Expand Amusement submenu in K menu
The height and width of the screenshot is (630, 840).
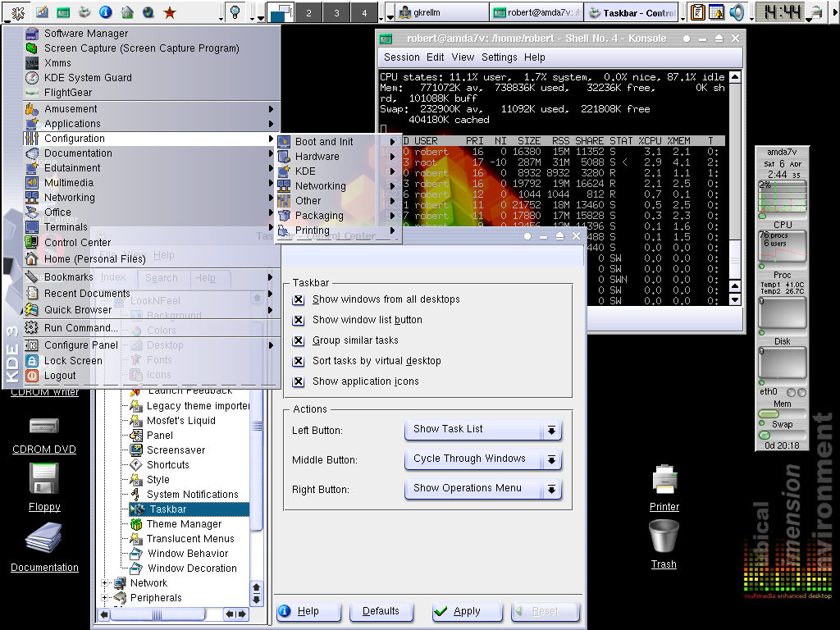(150, 109)
